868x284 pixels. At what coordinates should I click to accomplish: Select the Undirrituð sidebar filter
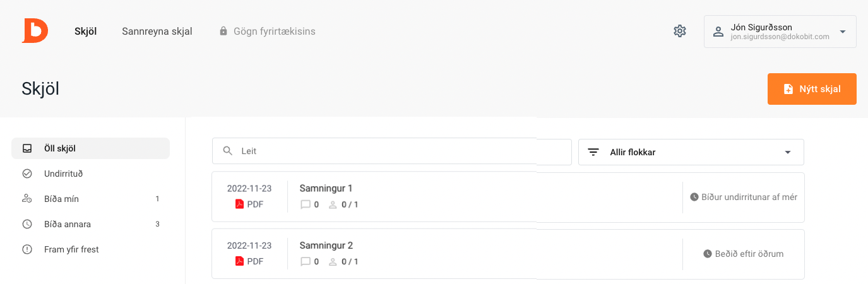pyautogui.click(x=90, y=174)
